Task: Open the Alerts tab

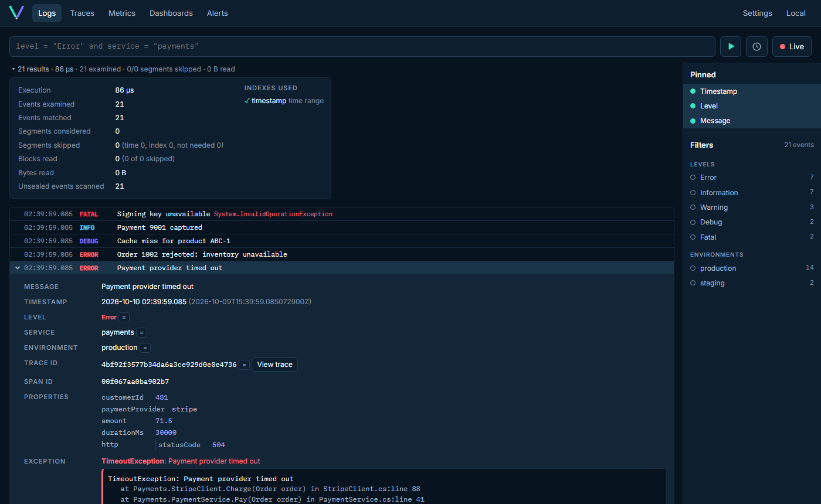Action: tap(218, 13)
